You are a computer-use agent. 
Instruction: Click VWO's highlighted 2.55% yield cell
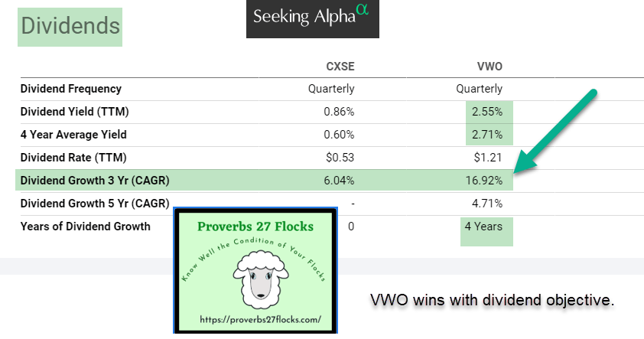tap(486, 112)
